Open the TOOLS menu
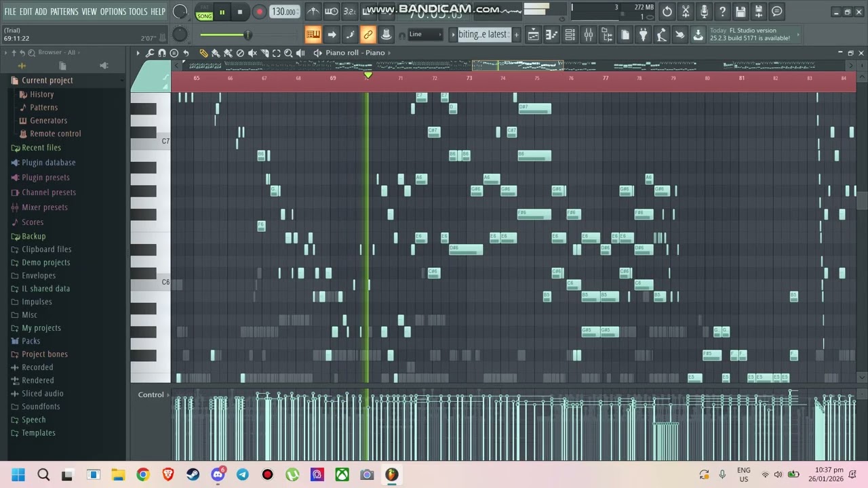 138,12
